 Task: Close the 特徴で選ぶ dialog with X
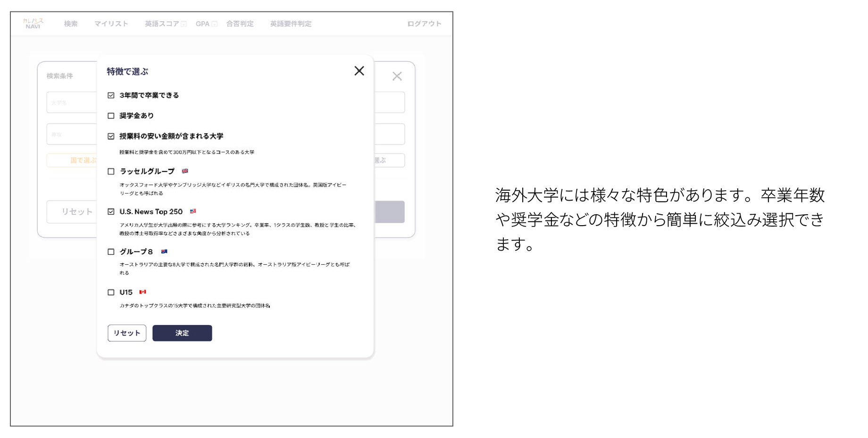tap(359, 71)
